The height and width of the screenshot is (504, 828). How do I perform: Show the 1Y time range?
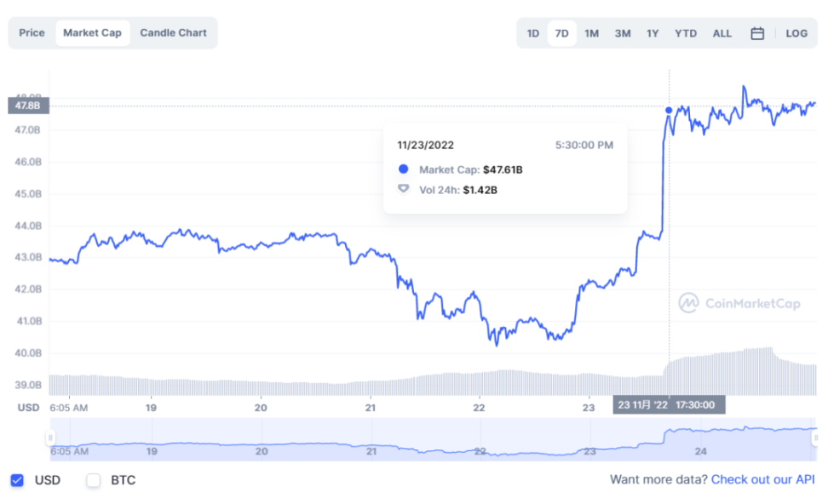[x=653, y=33]
